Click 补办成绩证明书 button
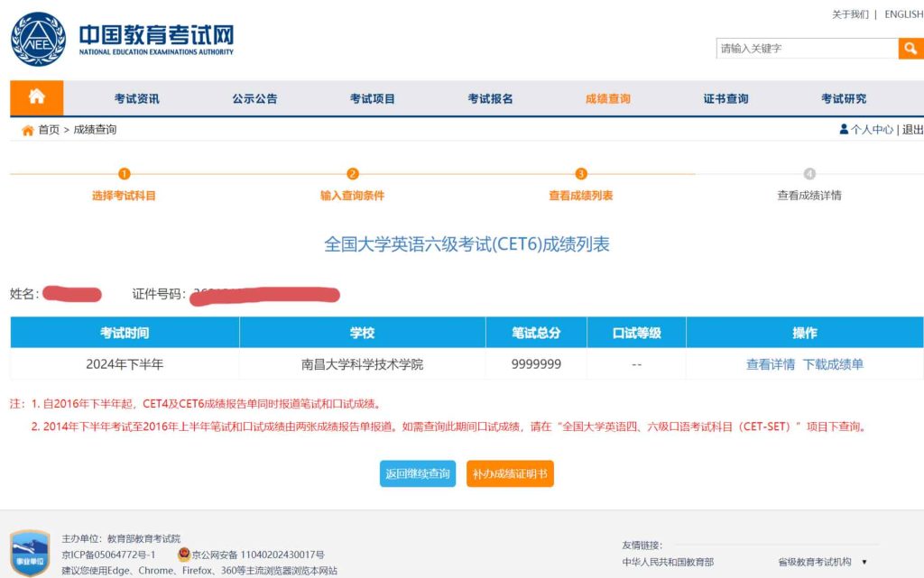Image resolution: width=924 pixels, height=578 pixels. tap(510, 473)
